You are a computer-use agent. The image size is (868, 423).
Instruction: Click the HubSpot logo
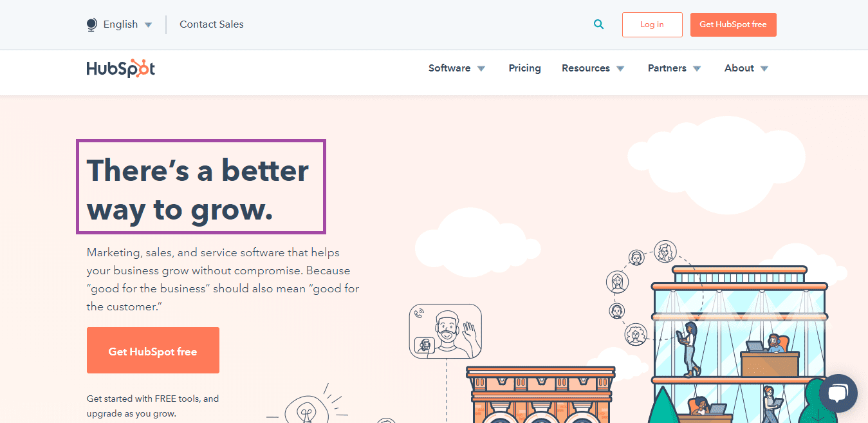[121, 68]
